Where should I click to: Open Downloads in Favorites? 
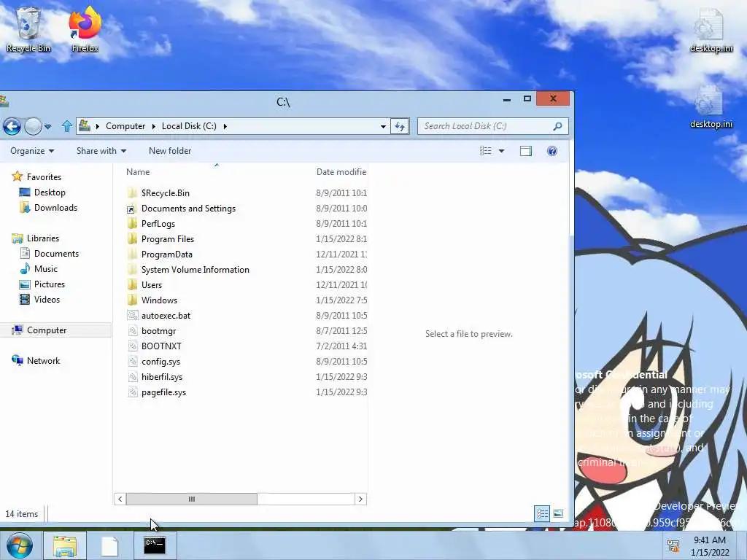point(55,208)
